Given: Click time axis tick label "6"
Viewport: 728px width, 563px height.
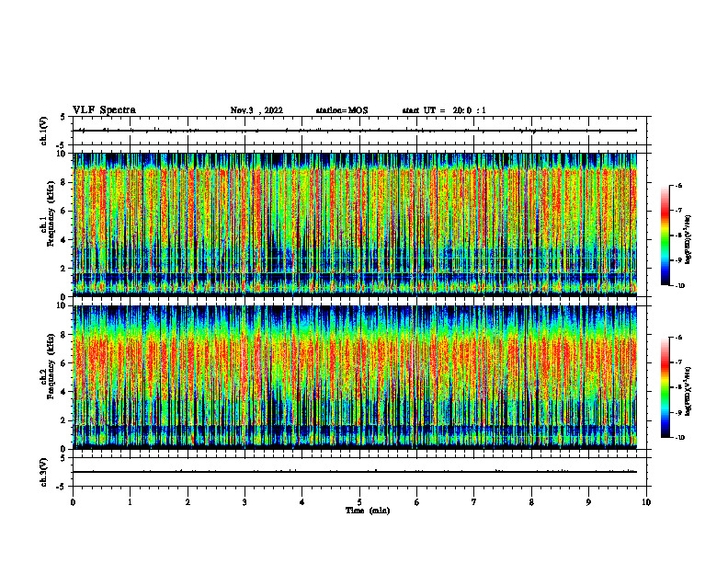Looking at the screenshot, I should (x=417, y=502).
